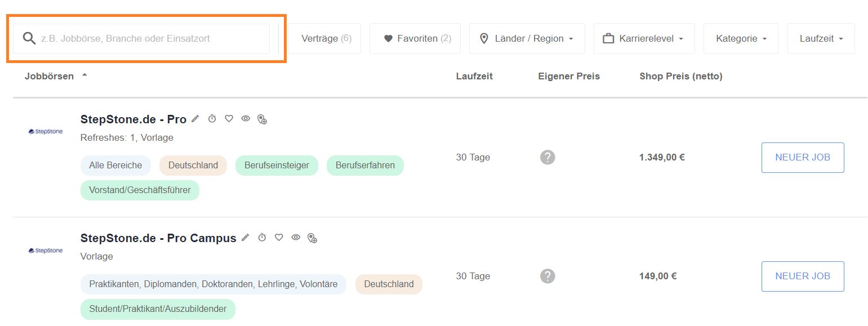The height and width of the screenshot is (326, 868).
Task: Expand the Karrierelevel filter dropdown
Action: [x=644, y=38]
